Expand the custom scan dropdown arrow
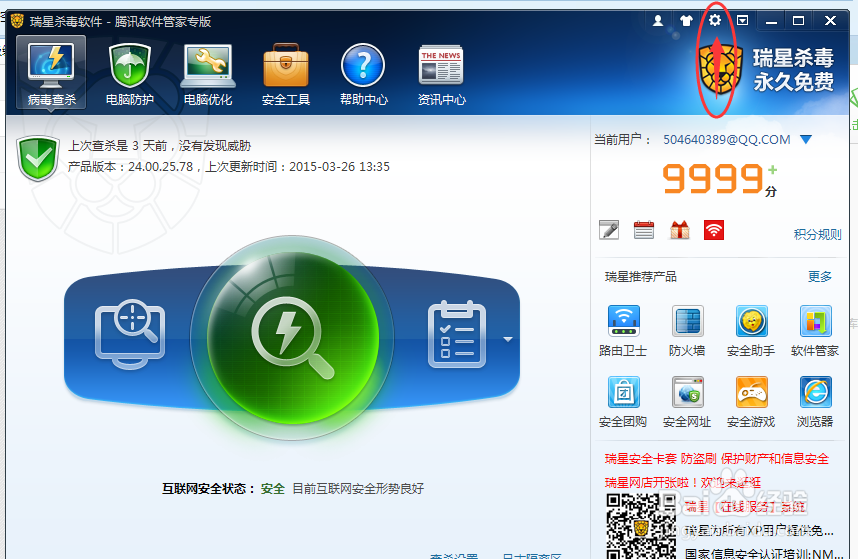This screenshot has width=858, height=559. tap(508, 339)
